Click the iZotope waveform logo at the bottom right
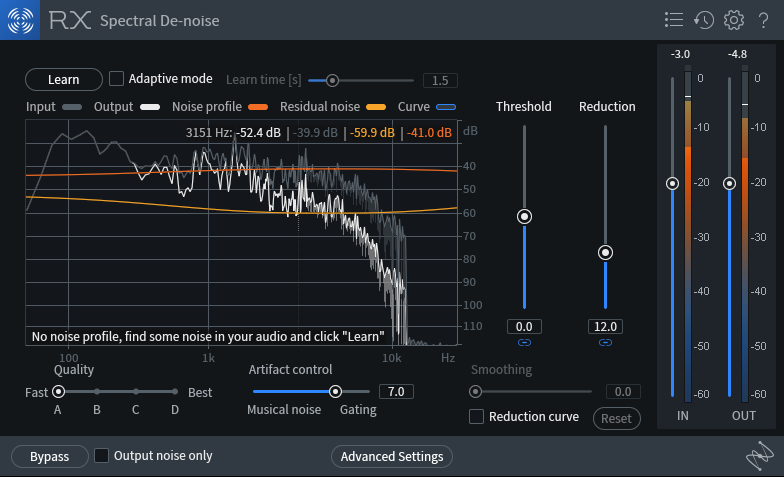Screen dimensions: 784x477 pyautogui.click(x=760, y=456)
